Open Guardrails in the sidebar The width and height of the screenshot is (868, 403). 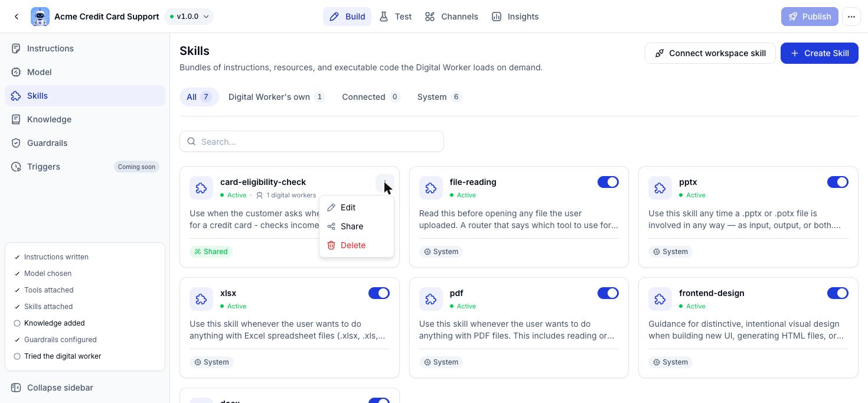[x=85, y=143]
